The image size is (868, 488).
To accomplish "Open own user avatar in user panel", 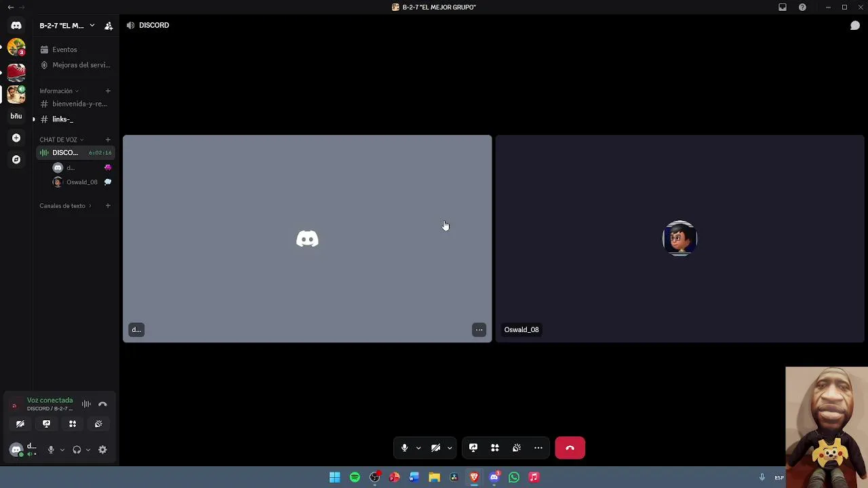I will click(16, 449).
